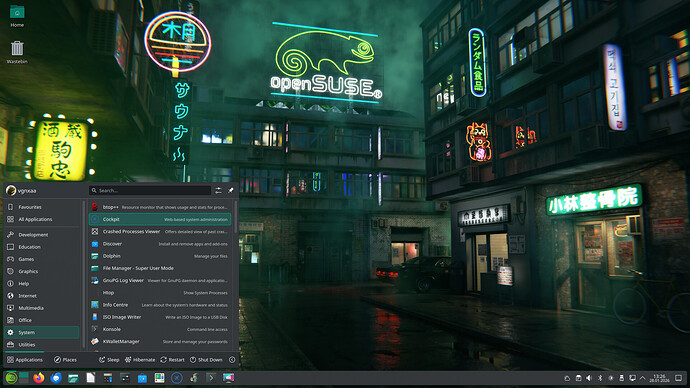Open the cloud icon in system tray
Screen dimensions: 690x388
click(567, 378)
